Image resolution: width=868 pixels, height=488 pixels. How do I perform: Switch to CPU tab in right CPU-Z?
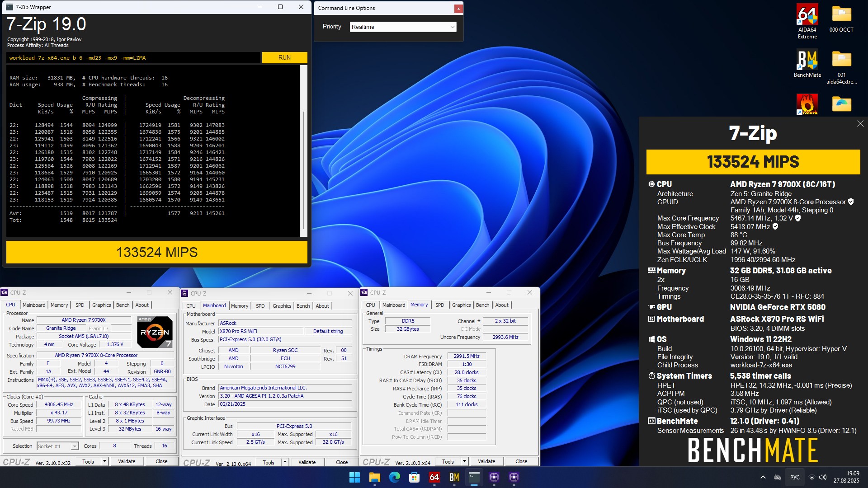tap(370, 305)
